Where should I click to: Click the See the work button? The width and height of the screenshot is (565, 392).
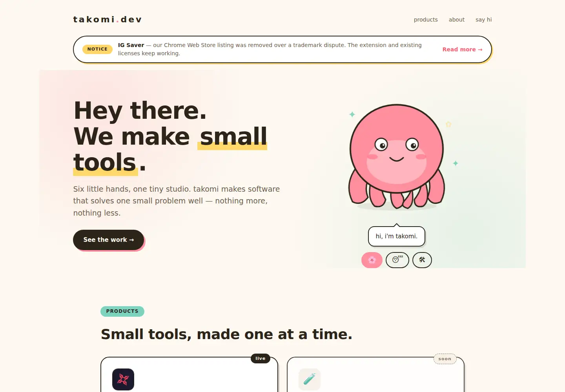(108, 240)
